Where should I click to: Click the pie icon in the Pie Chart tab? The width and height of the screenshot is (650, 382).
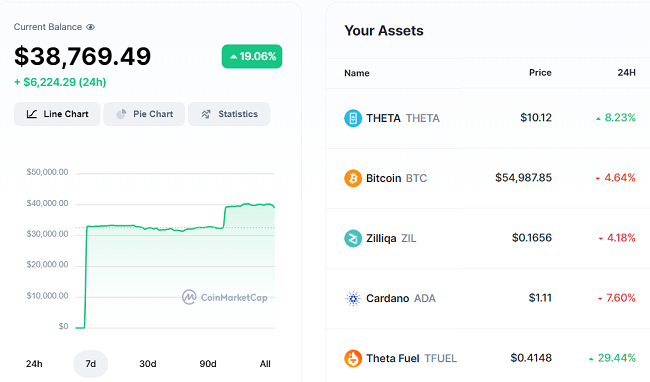pyautogui.click(x=121, y=114)
